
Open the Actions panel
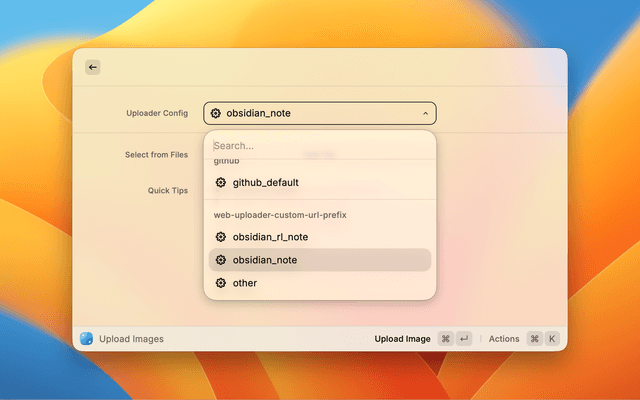click(504, 339)
